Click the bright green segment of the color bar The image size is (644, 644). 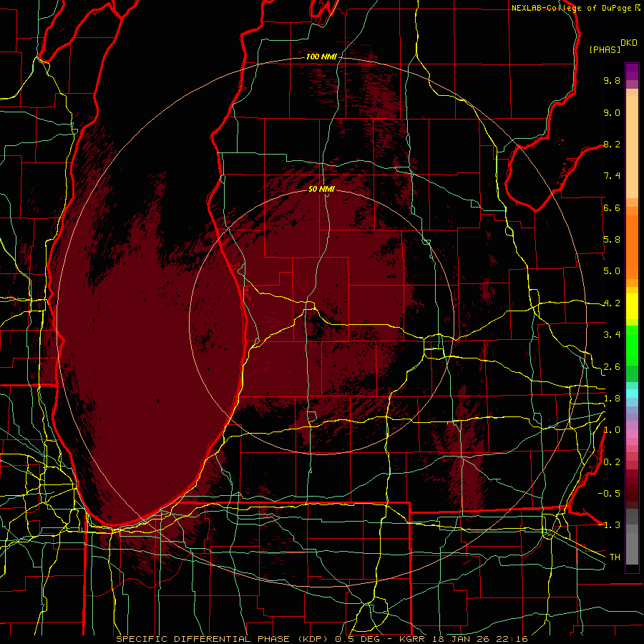(632, 346)
